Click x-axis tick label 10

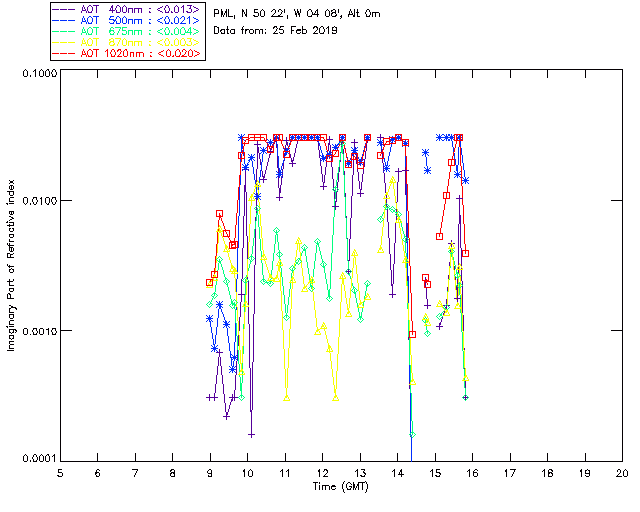point(247,473)
